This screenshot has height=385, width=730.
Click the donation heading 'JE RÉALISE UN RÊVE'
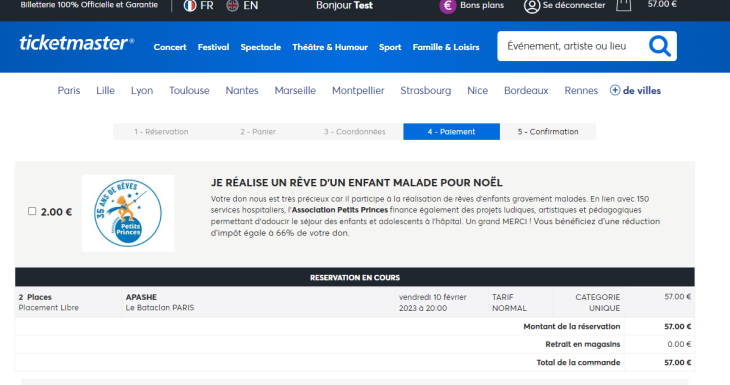pos(357,182)
